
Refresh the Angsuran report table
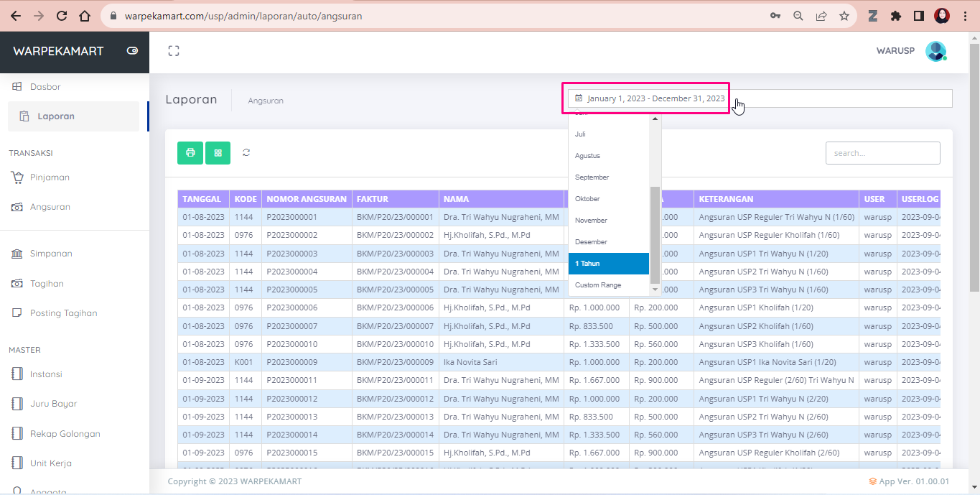pos(246,152)
